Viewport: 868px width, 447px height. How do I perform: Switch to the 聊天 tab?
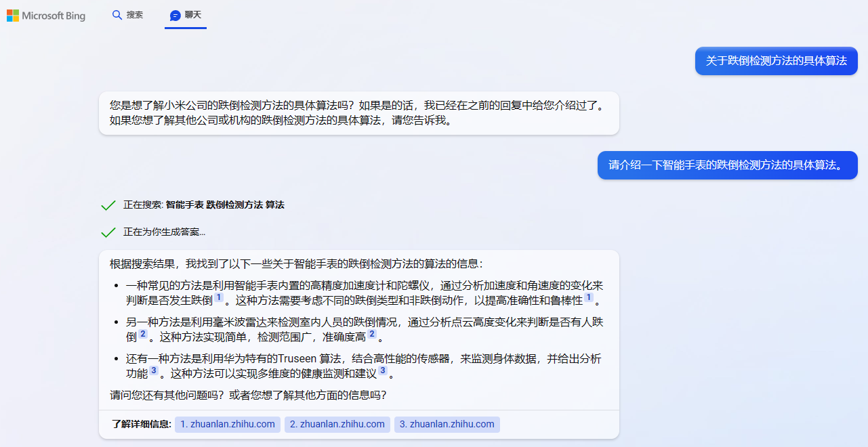pos(186,14)
